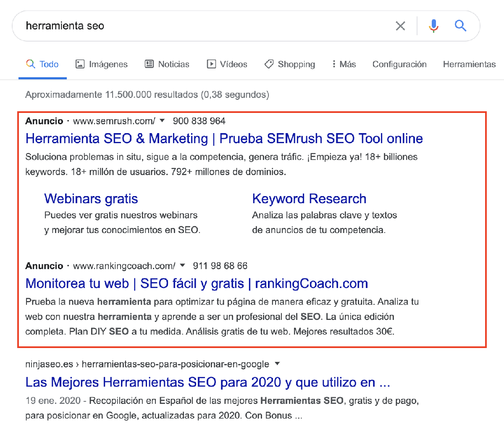Expand the ninjaseo.es result dropdown arrow
Screen dimensions: 504x432
[x=277, y=364]
